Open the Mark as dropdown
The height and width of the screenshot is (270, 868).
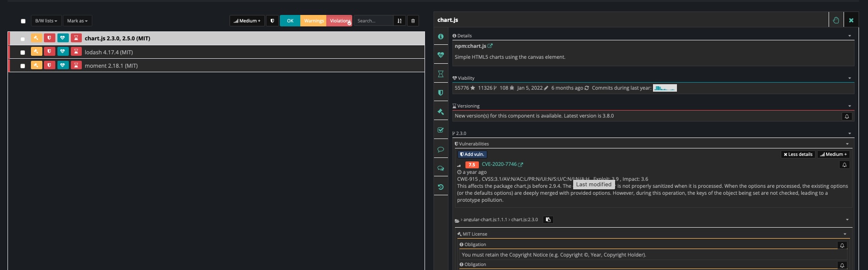(77, 21)
